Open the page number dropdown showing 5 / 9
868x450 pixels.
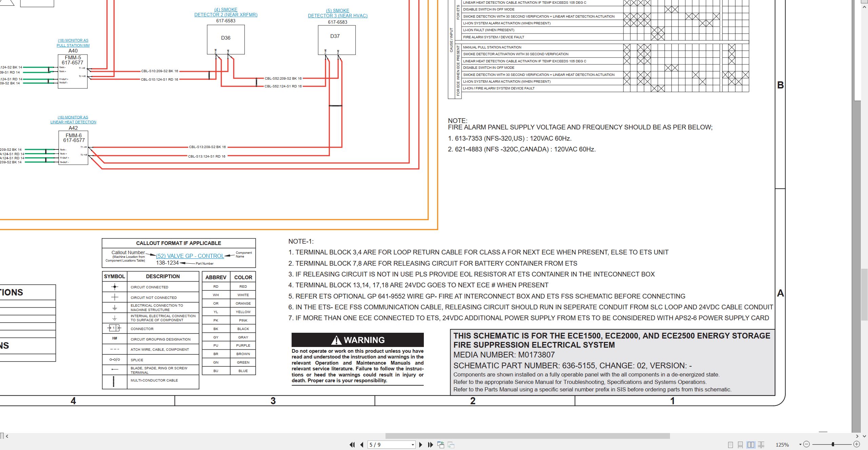413,445
